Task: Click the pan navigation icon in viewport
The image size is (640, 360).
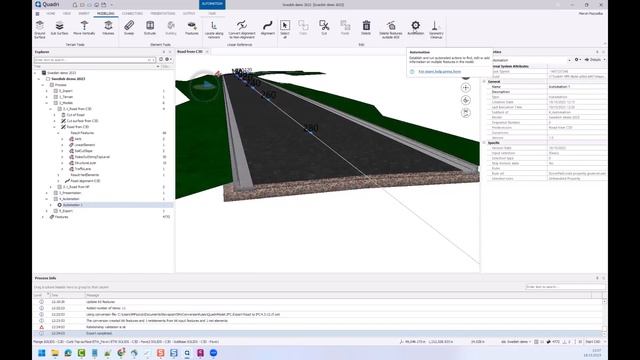Action: [x=466, y=88]
